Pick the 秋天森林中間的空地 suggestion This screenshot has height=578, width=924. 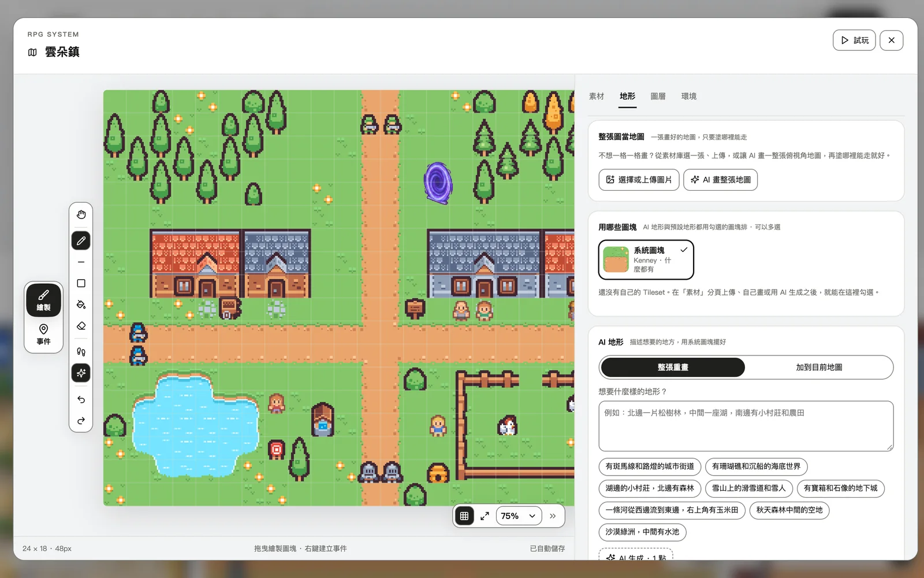[789, 510]
